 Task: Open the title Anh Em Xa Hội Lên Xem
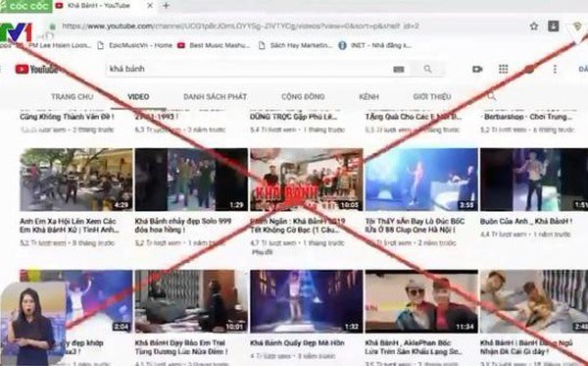(69, 226)
